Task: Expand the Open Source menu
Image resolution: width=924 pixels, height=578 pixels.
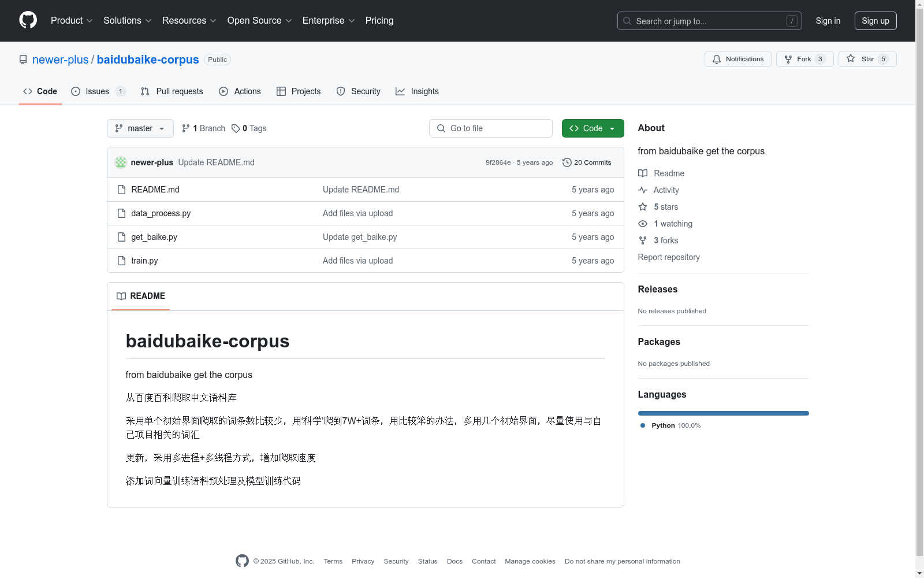Action: pos(260,20)
